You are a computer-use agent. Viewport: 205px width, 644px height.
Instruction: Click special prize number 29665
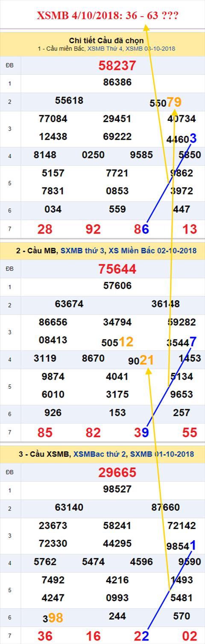pos(117,472)
